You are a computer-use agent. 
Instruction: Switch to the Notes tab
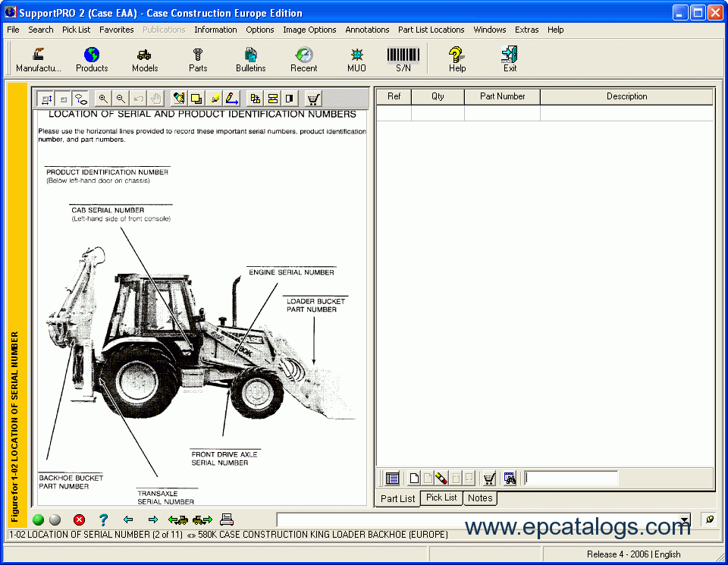tap(480, 498)
